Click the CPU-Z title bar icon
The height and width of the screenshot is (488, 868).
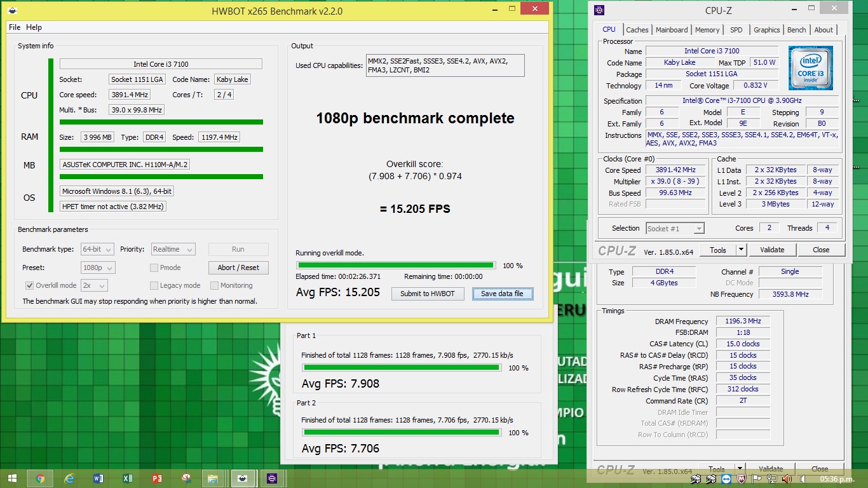click(x=599, y=10)
